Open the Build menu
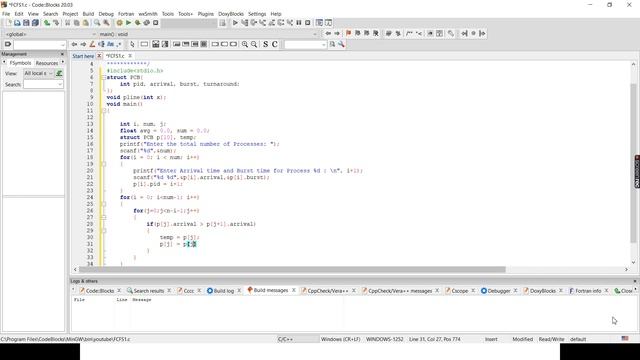The image size is (640, 360). tap(88, 14)
